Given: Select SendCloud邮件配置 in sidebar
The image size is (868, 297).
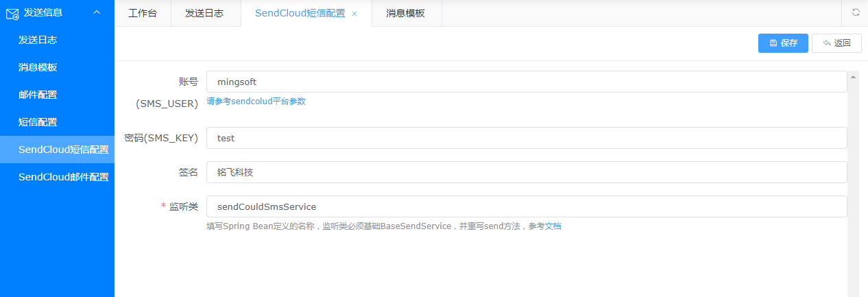Looking at the screenshot, I should click(x=63, y=177).
